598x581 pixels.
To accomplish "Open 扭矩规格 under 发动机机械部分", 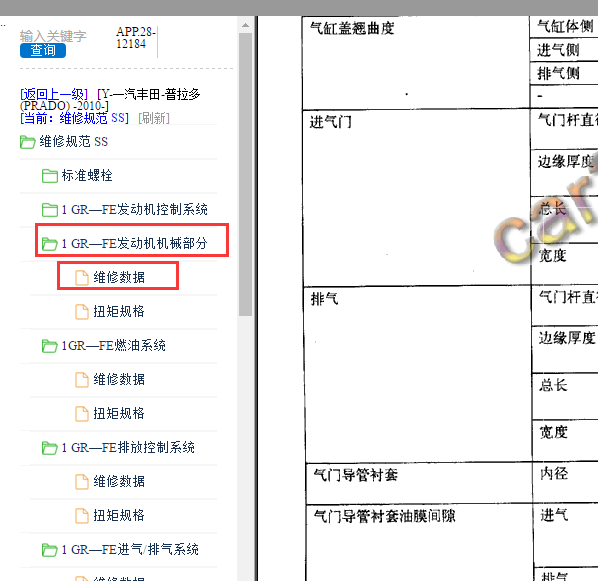I will 119,311.
